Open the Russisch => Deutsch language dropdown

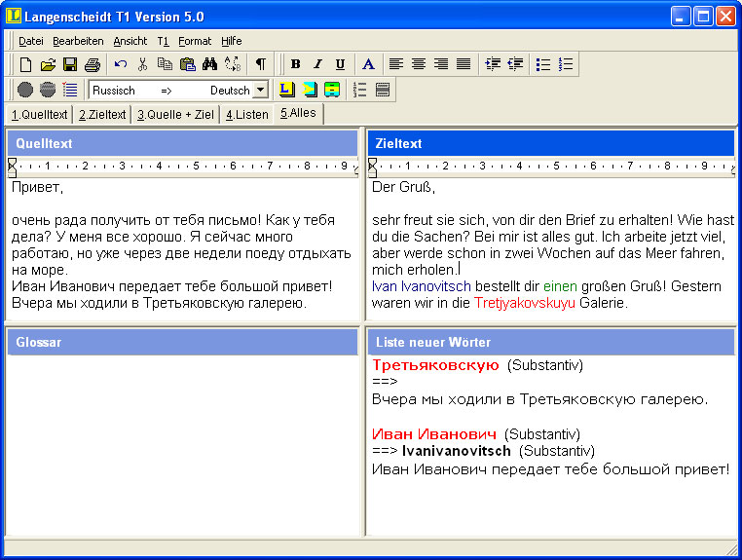pos(261,90)
